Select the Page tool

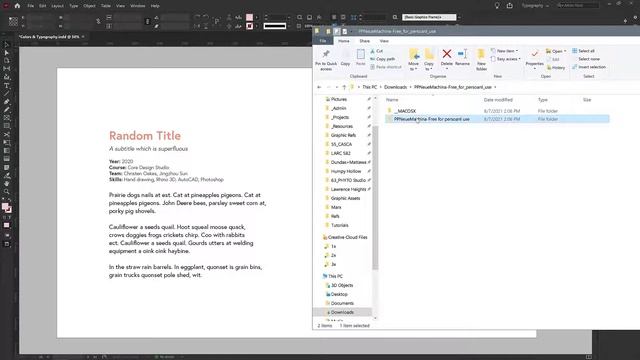[x=7, y=61]
